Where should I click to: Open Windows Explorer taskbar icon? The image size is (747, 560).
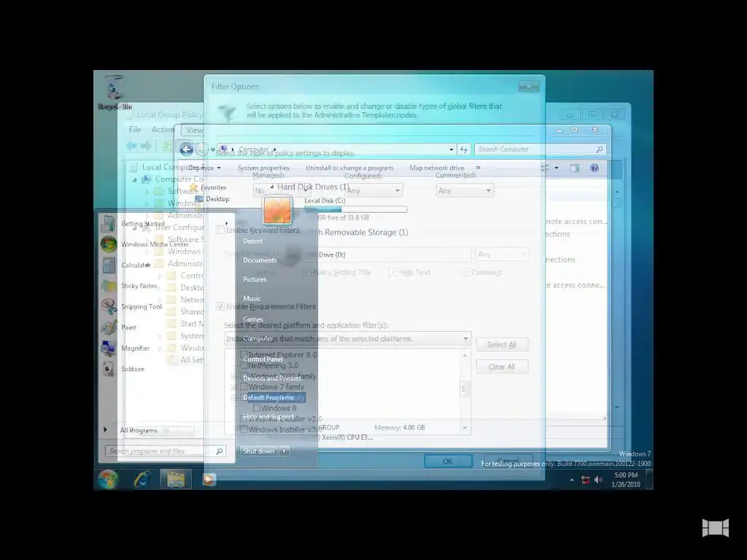pyautogui.click(x=175, y=479)
